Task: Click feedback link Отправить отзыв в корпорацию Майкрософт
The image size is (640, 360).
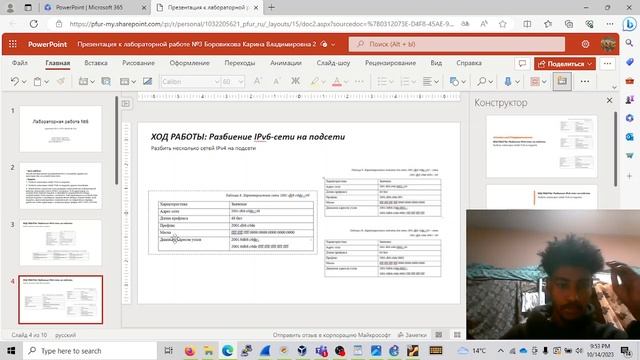Action: [x=331, y=335]
